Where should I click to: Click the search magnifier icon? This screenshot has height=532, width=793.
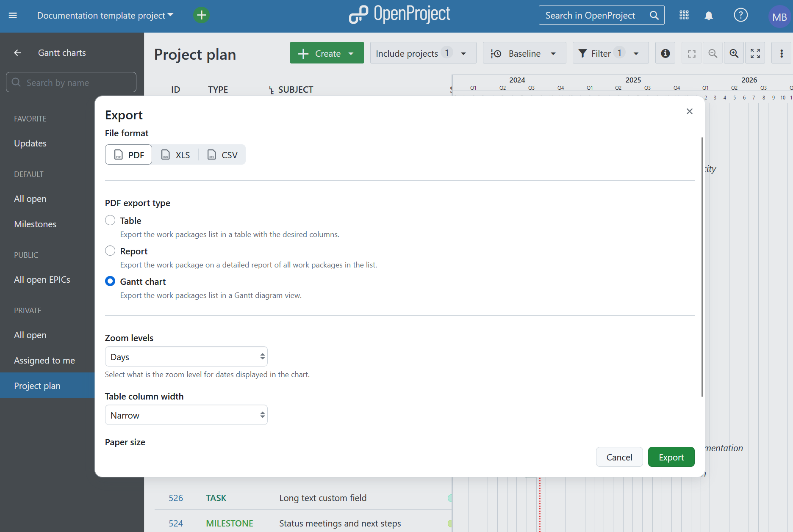point(654,16)
